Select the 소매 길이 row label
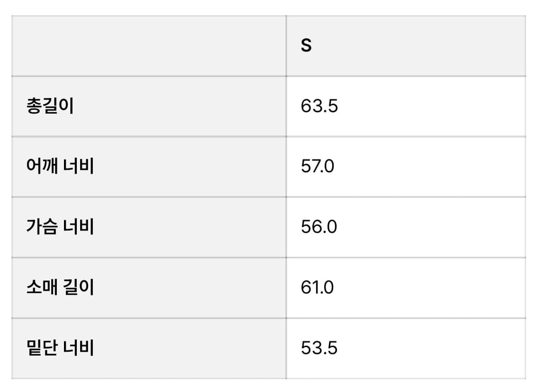 point(60,288)
